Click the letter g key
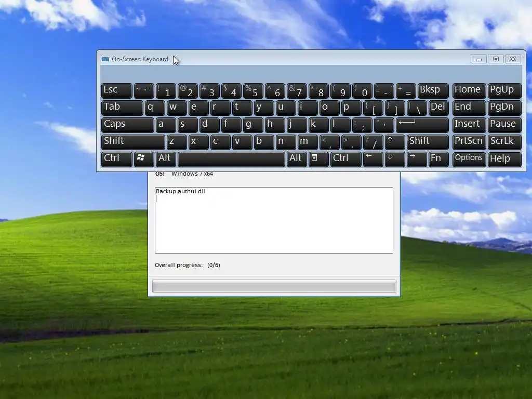The width and height of the screenshot is (532, 399). click(253, 125)
